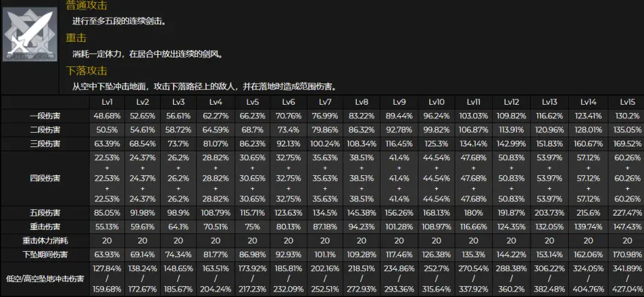Click the 一段伤害 row label

point(44,116)
